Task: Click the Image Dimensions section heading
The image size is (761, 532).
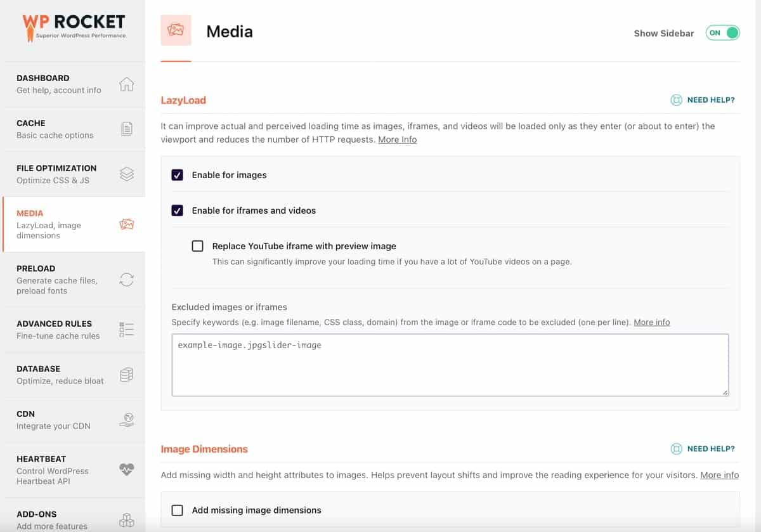Action: point(204,449)
